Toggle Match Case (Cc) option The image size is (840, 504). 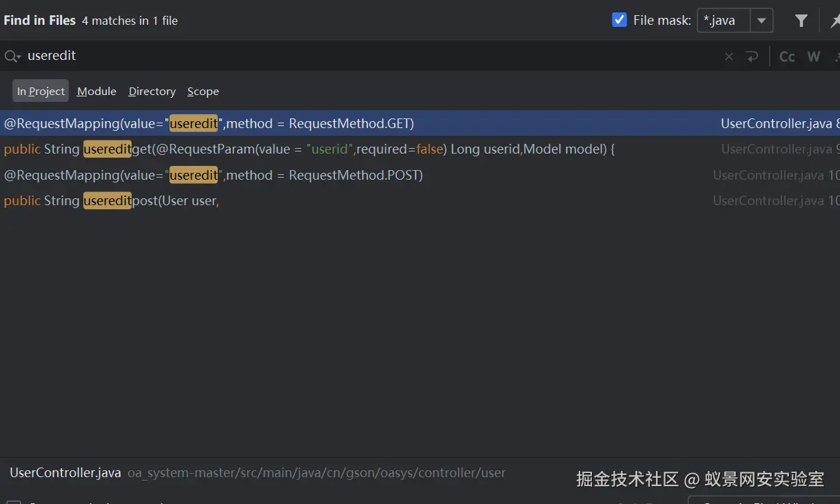point(787,56)
